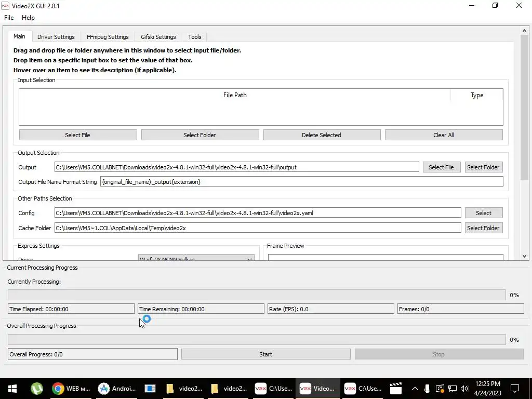Open the clapperboard video app in taskbar

coord(395,389)
